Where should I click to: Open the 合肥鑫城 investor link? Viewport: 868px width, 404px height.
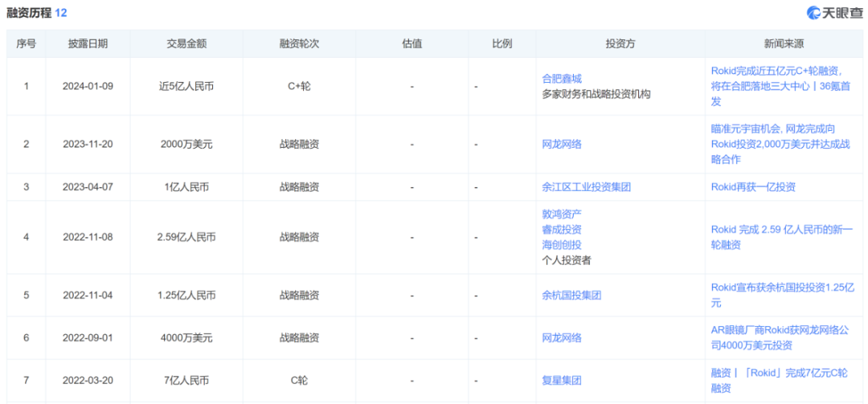click(x=562, y=79)
